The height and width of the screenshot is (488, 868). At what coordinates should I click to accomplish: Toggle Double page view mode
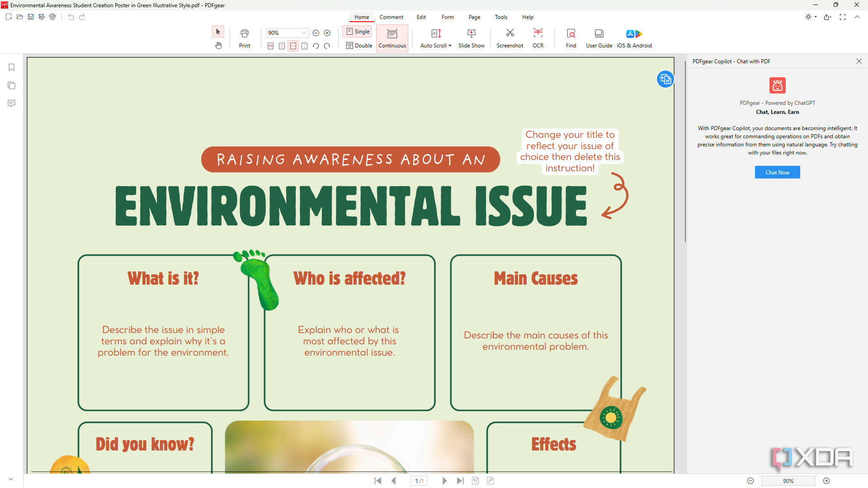(359, 46)
